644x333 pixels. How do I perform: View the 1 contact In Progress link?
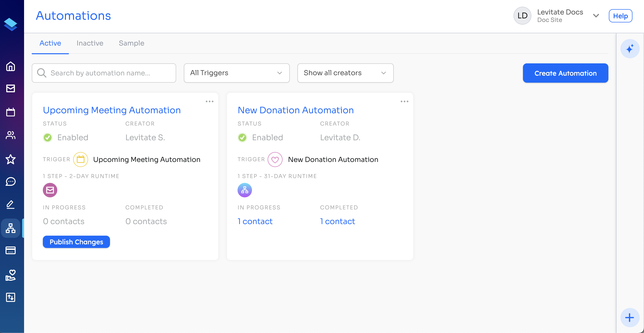(x=255, y=221)
